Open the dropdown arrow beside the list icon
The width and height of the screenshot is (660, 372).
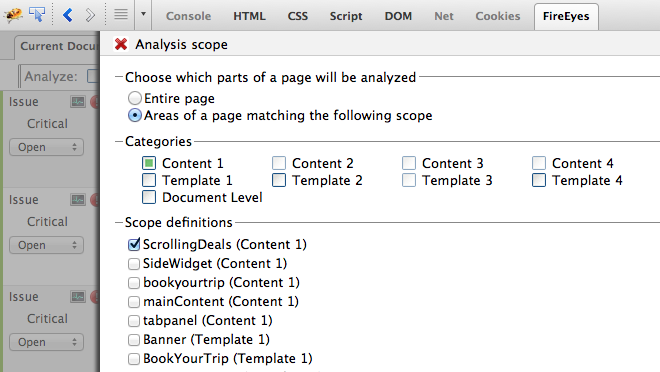tap(143, 14)
